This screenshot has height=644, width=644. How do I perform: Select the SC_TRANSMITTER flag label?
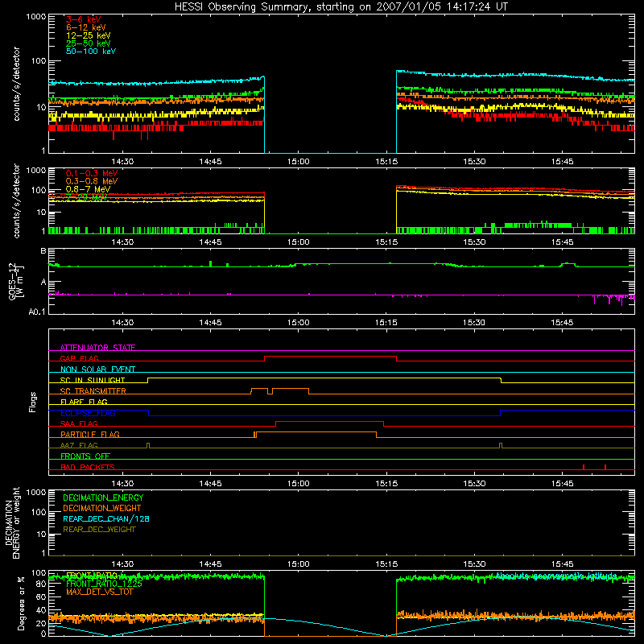(x=93, y=391)
